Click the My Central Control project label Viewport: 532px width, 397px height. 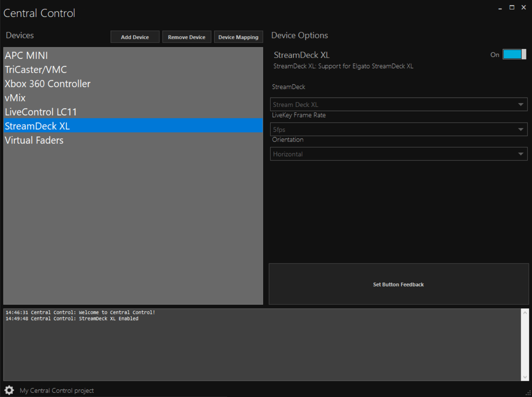click(x=57, y=391)
